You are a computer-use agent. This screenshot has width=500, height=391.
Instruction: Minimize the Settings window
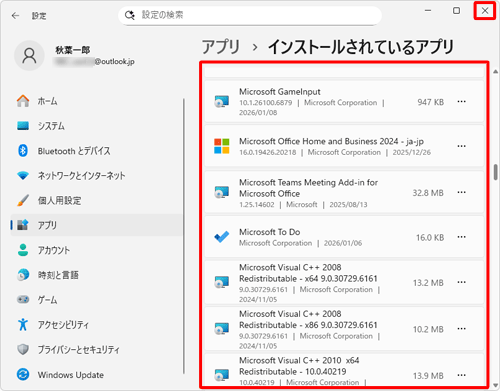click(428, 11)
